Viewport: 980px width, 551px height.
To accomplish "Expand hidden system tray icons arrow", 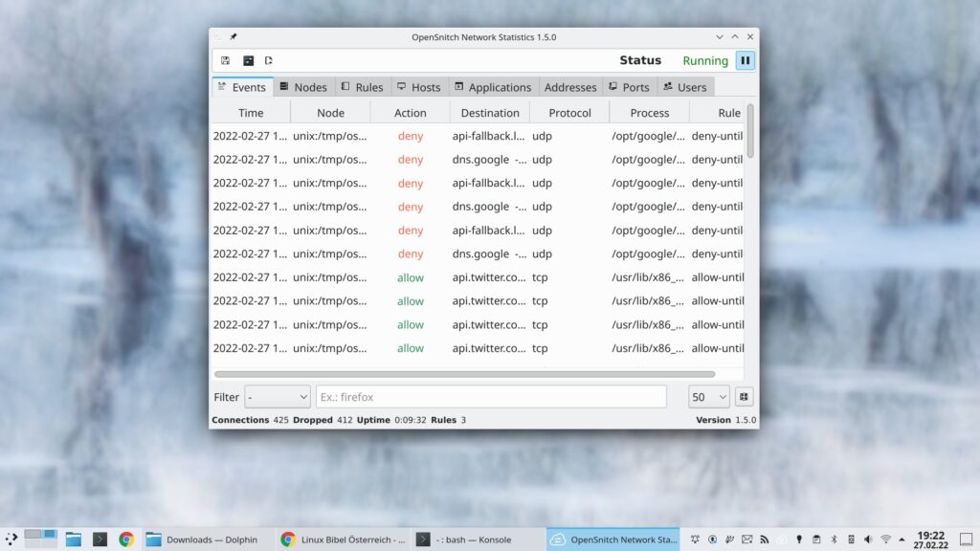I will pyautogui.click(x=902, y=540).
